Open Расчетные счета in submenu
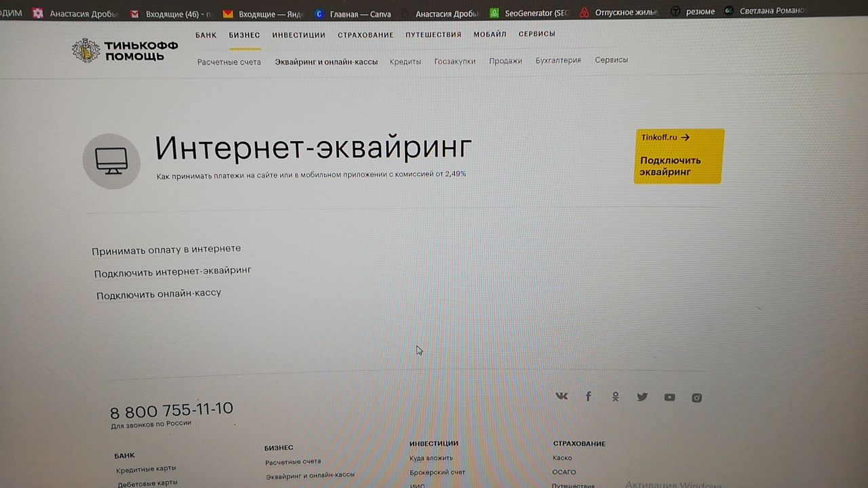The height and width of the screenshot is (488, 868). click(x=229, y=62)
